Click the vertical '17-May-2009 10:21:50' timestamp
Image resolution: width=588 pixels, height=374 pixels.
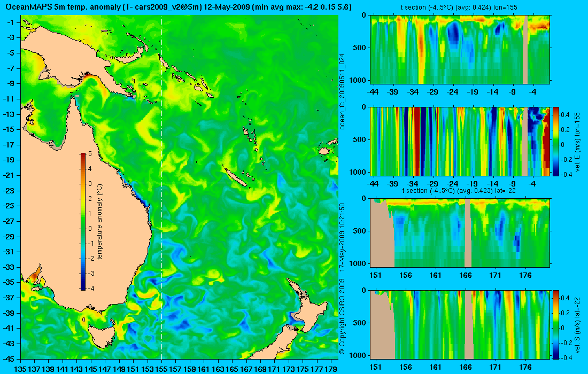pos(342,238)
